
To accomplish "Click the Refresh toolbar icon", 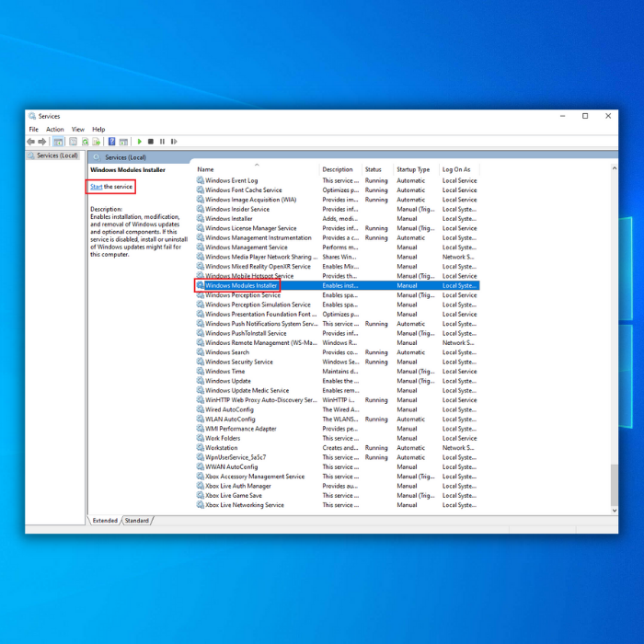I will pyautogui.click(x=85, y=142).
